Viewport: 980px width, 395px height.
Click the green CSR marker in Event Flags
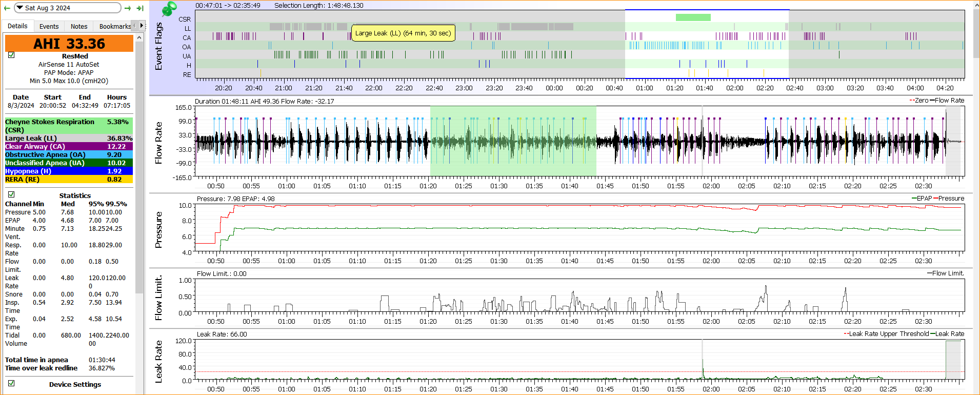coord(693,17)
